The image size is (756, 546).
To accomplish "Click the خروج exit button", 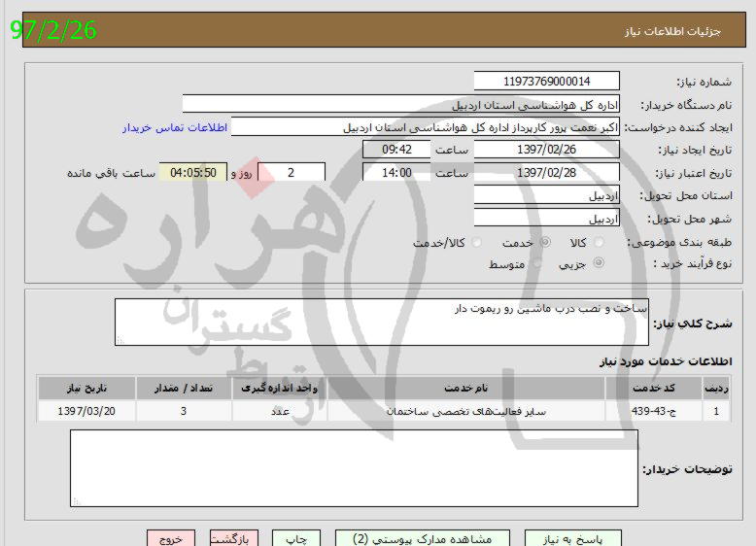I will coord(171,539).
